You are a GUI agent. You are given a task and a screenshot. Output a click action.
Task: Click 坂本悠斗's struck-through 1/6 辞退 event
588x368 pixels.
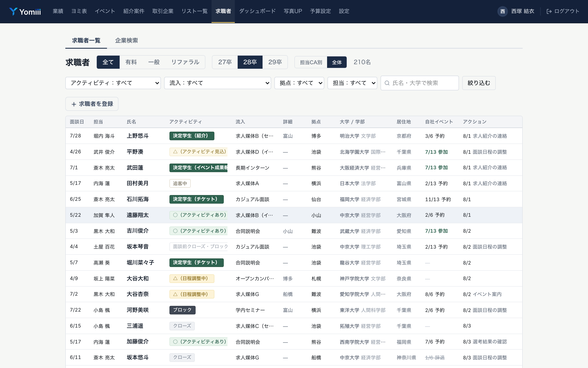pos(435,358)
